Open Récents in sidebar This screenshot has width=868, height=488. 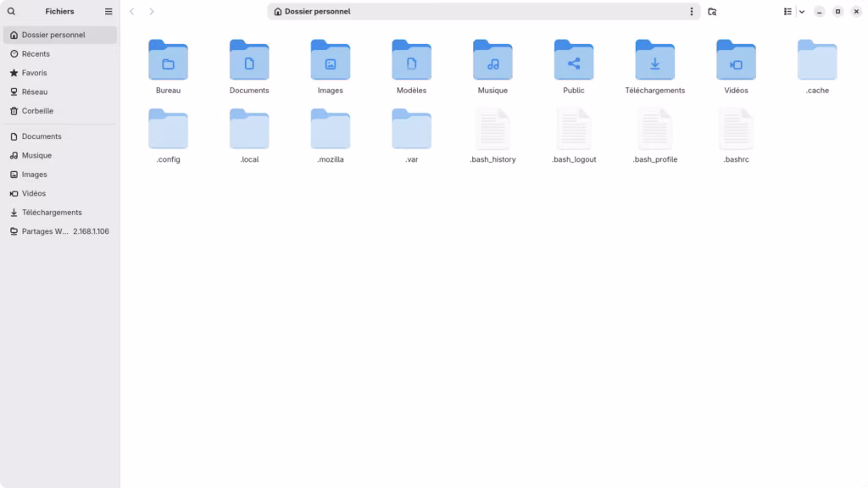(60, 53)
